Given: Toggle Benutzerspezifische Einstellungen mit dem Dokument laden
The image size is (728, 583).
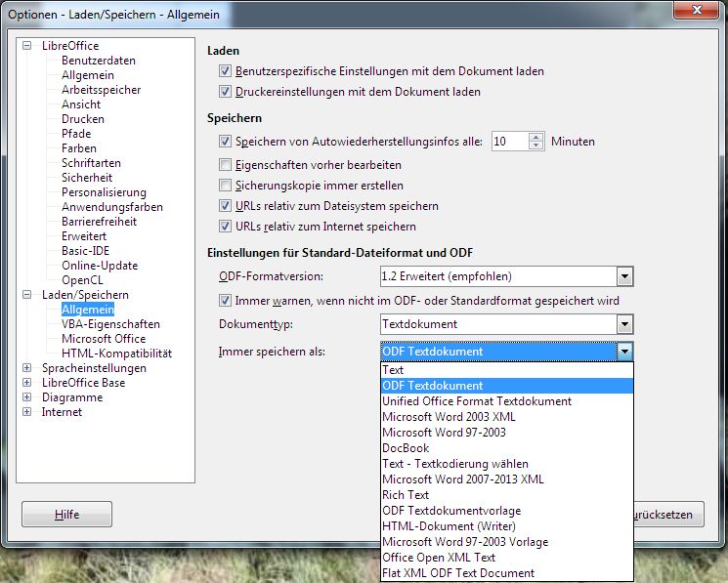Looking at the screenshot, I should 226,71.
